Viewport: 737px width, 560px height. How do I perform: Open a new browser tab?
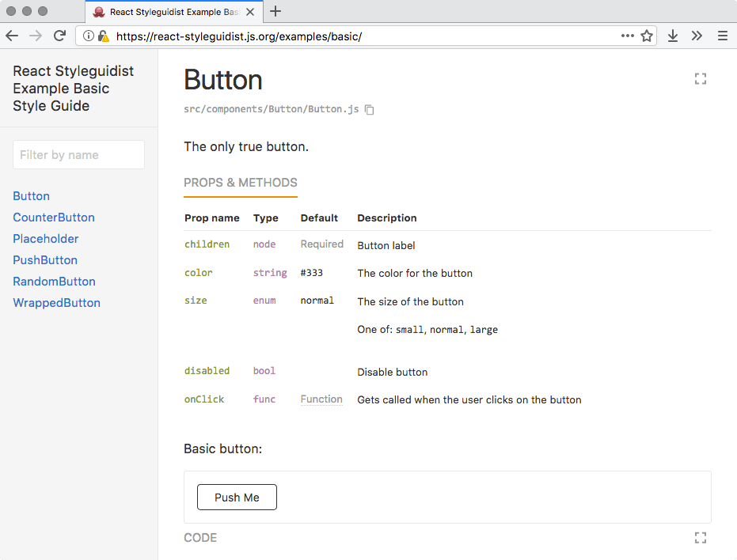pos(275,11)
